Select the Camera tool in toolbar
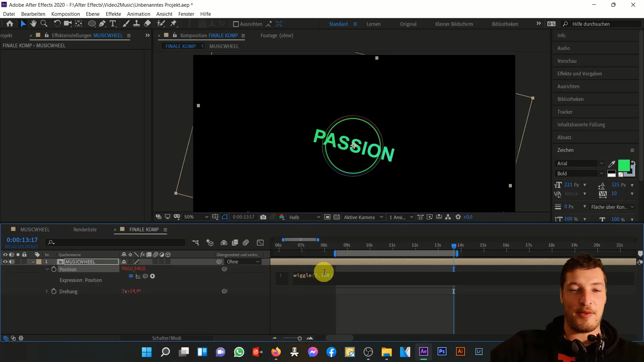644x362 pixels. (68, 23)
